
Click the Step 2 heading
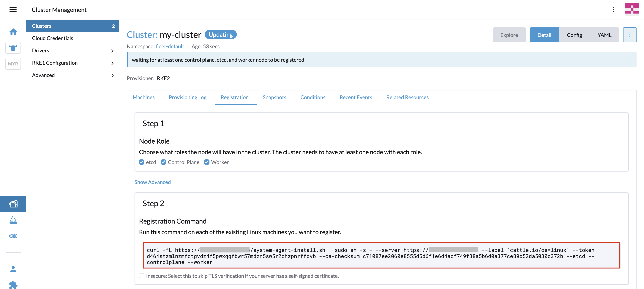click(x=153, y=203)
